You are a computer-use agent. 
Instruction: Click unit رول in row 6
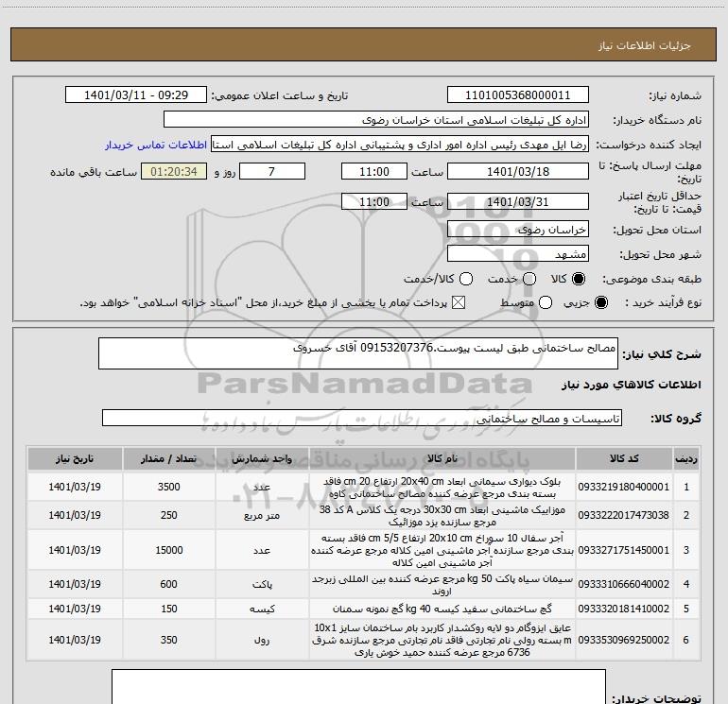[x=262, y=641]
